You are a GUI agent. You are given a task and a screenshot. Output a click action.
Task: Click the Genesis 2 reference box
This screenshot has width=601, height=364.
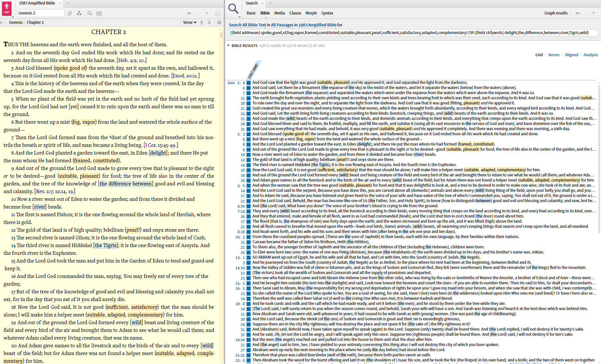tap(41, 13)
